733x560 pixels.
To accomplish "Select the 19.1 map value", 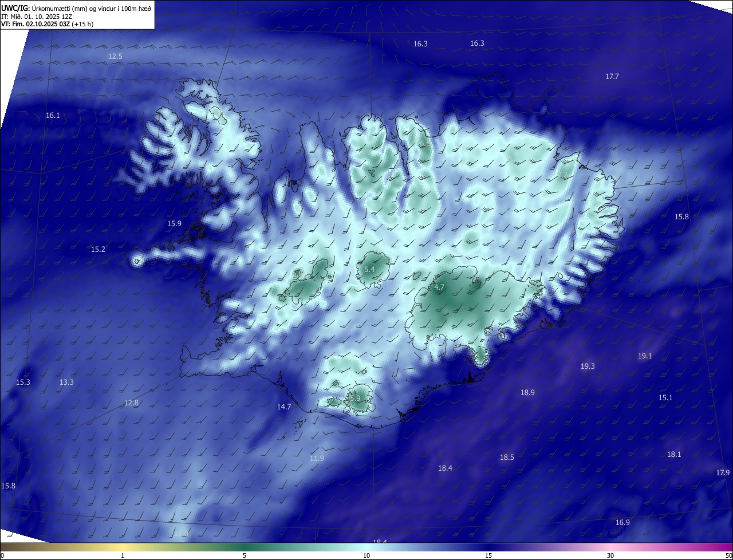I will [x=645, y=356].
